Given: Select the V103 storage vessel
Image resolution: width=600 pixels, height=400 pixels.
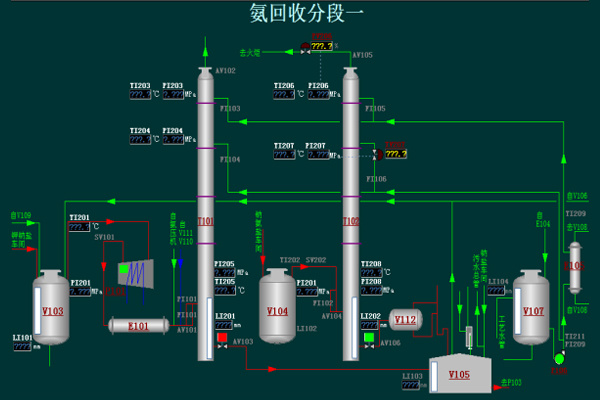Looking at the screenshot, I should pyautogui.click(x=51, y=307).
